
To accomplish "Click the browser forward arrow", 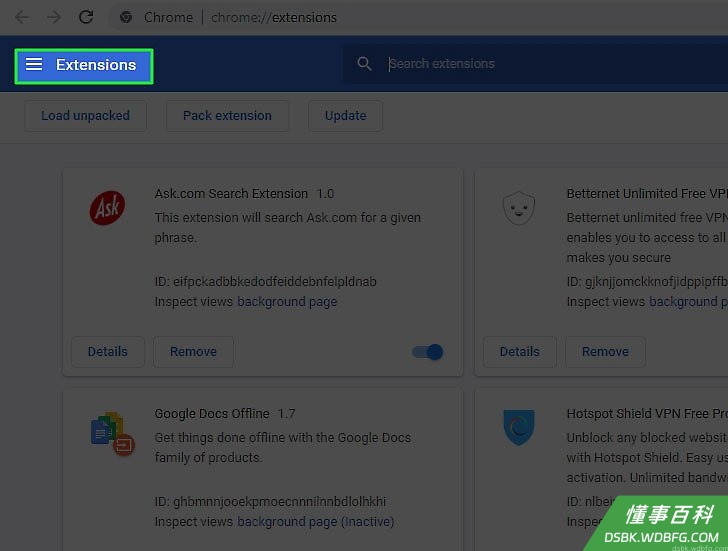I will [x=54, y=17].
